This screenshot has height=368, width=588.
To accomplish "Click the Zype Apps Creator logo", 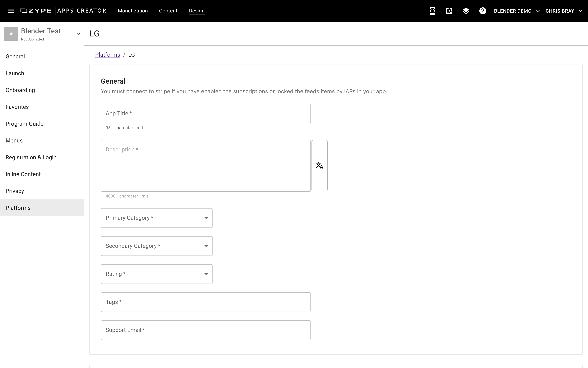I will click(63, 11).
